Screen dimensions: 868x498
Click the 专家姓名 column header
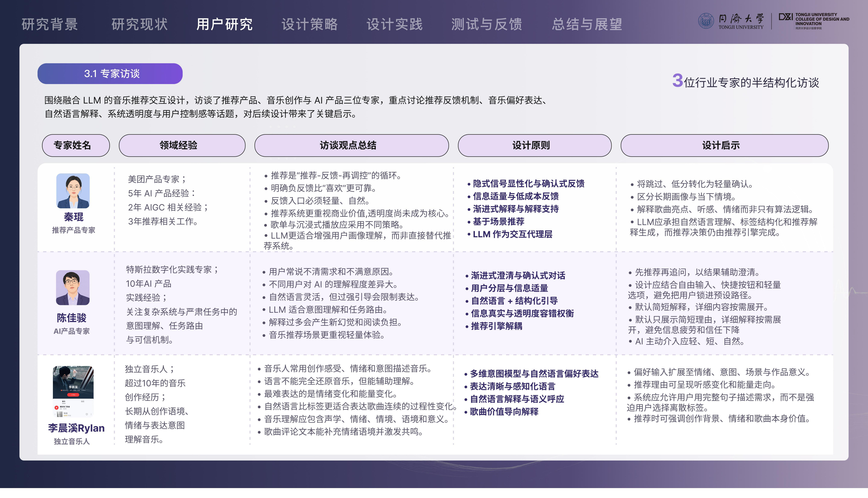[76, 145]
